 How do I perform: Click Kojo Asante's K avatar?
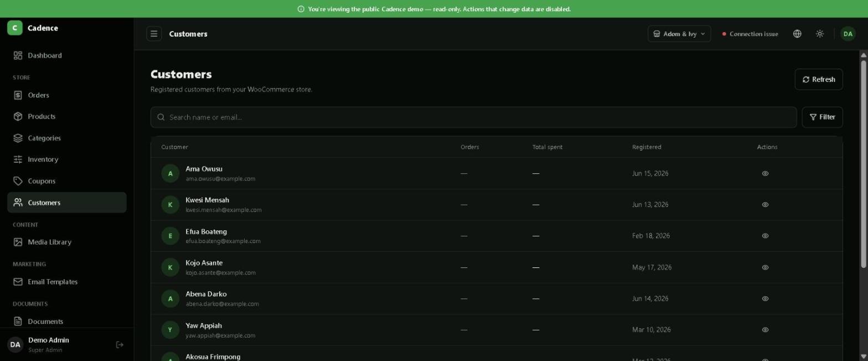170,267
